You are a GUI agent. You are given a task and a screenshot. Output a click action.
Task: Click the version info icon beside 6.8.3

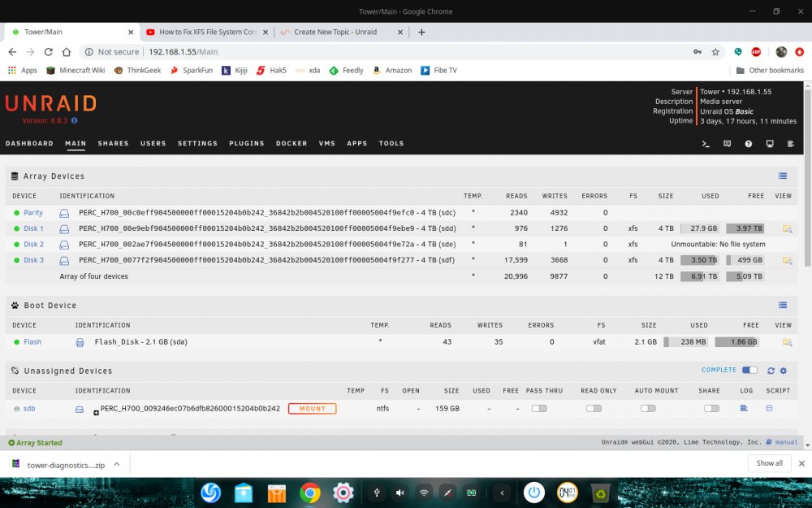(x=74, y=120)
